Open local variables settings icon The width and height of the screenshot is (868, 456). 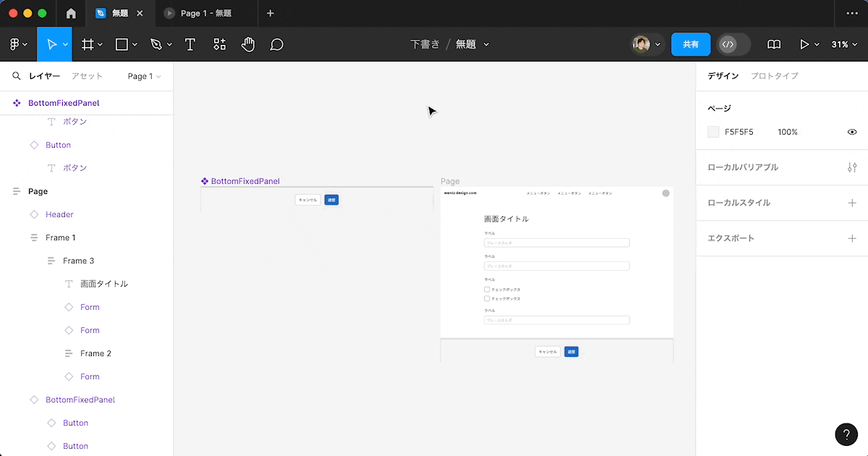click(x=851, y=167)
